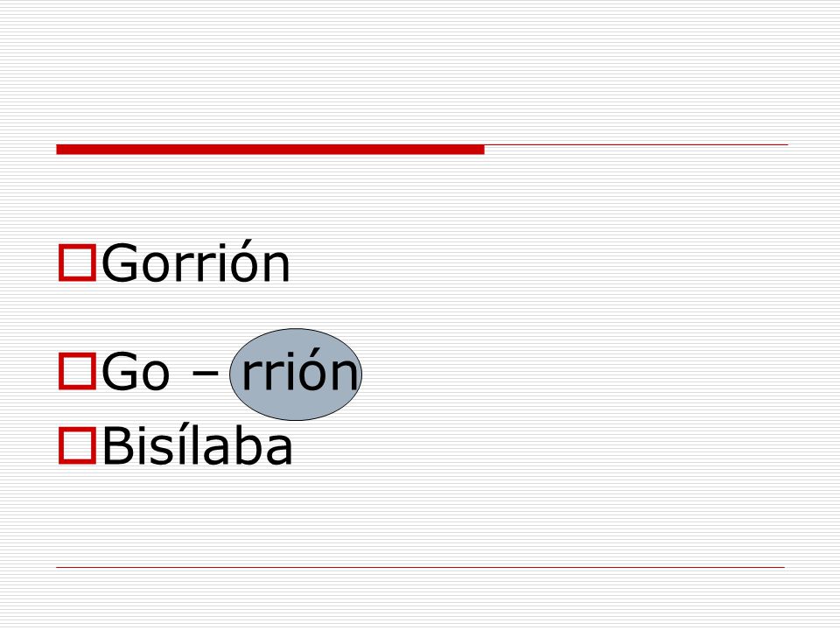Click the word Bisílaba
The image size is (840, 630).
pyautogui.click(x=197, y=444)
